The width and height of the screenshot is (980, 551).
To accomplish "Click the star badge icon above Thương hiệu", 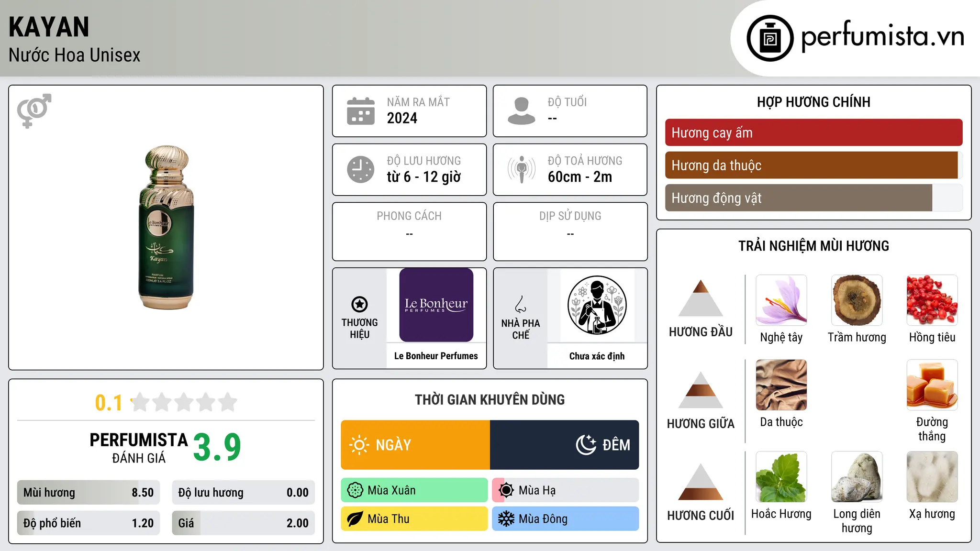I will (x=359, y=304).
